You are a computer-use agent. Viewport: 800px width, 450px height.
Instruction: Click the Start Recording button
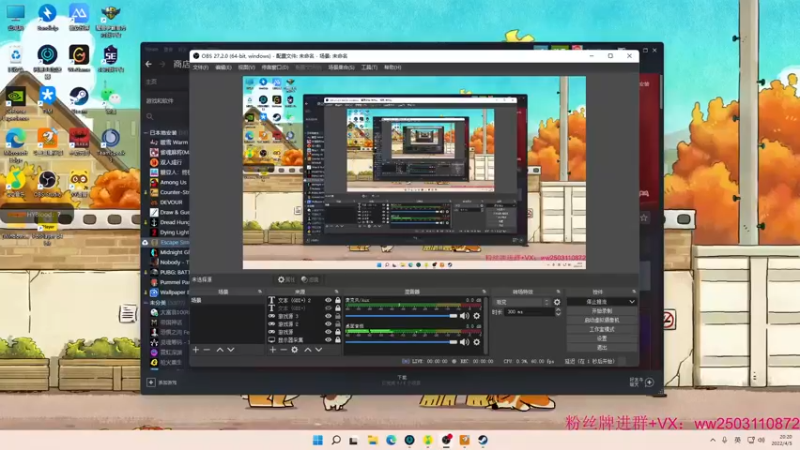point(602,311)
